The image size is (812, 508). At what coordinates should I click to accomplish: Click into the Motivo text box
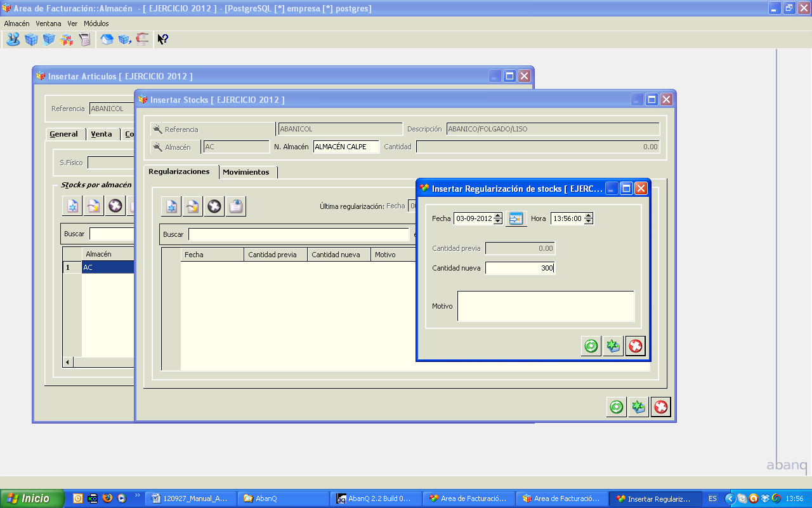pyautogui.click(x=546, y=306)
